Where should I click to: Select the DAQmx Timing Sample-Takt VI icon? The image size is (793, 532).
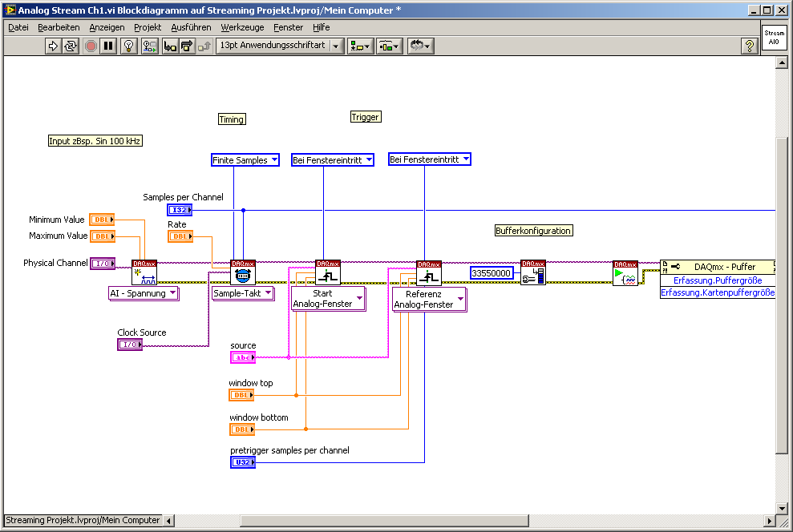click(x=243, y=273)
